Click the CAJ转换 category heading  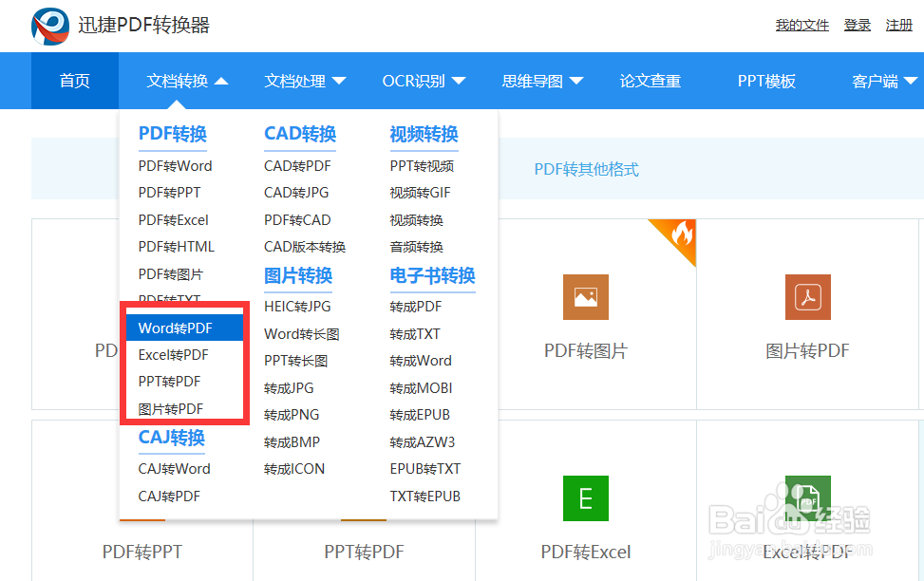click(x=172, y=438)
